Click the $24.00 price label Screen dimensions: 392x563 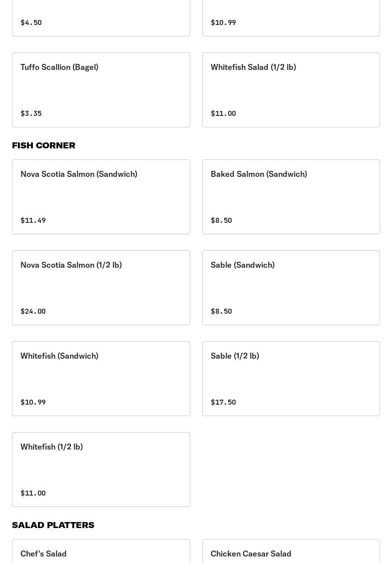(33, 311)
